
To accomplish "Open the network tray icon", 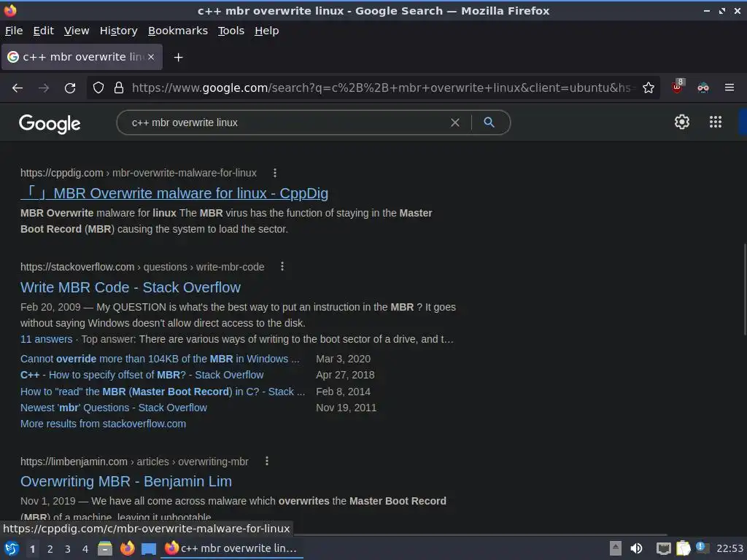I will coord(663,548).
